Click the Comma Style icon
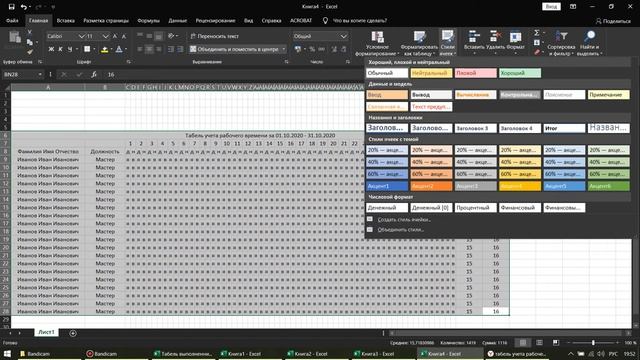The width and height of the screenshot is (640, 360). pyautogui.click(x=322, y=49)
